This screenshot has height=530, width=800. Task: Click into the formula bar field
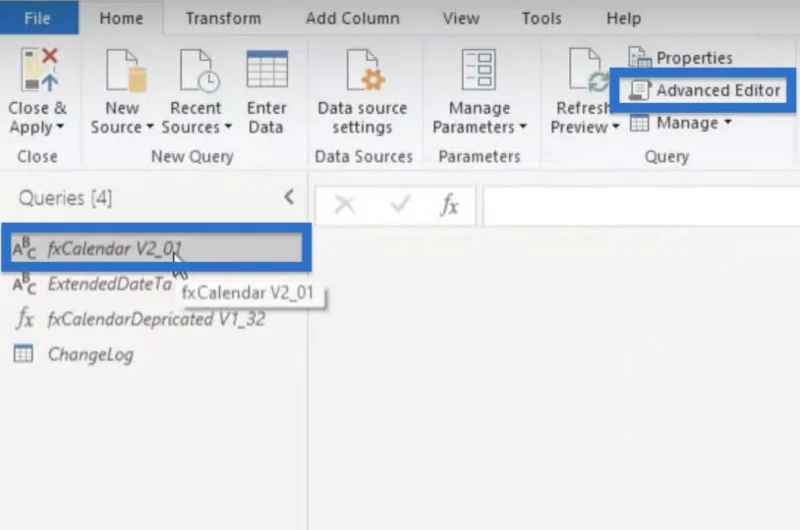[641, 206]
